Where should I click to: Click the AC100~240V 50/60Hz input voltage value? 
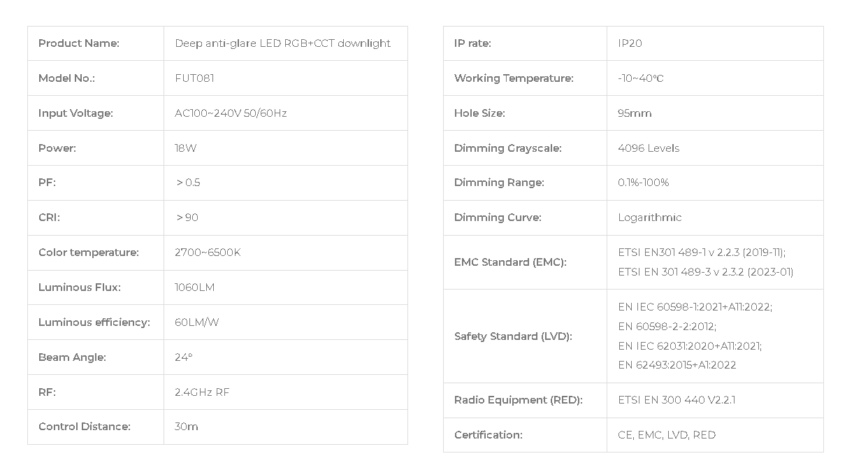point(231,113)
